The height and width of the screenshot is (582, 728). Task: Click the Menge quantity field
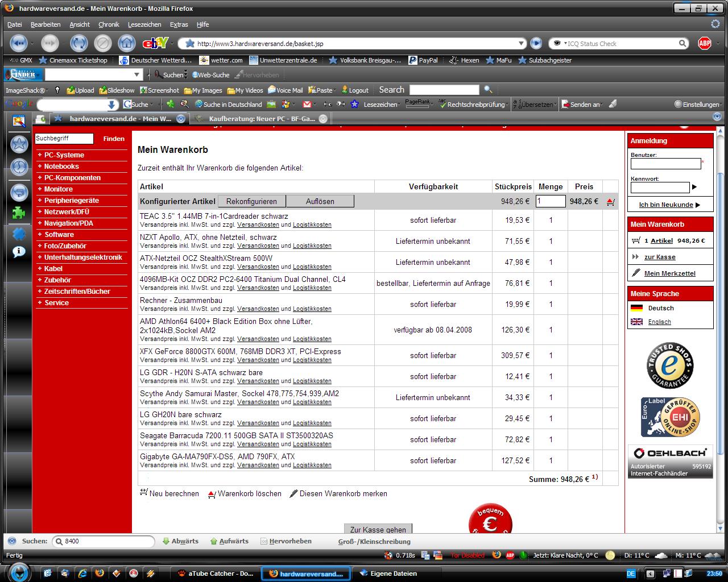point(551,201)
